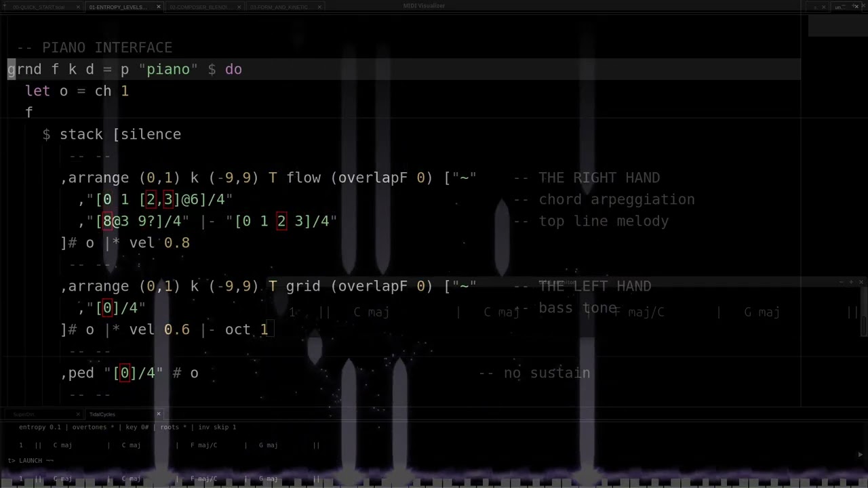Image resolution: width=868 pixels, height=488 pixels.
Task: Close the 02-COMPOSER_BLENDI tab
Action: pos(239,7)
